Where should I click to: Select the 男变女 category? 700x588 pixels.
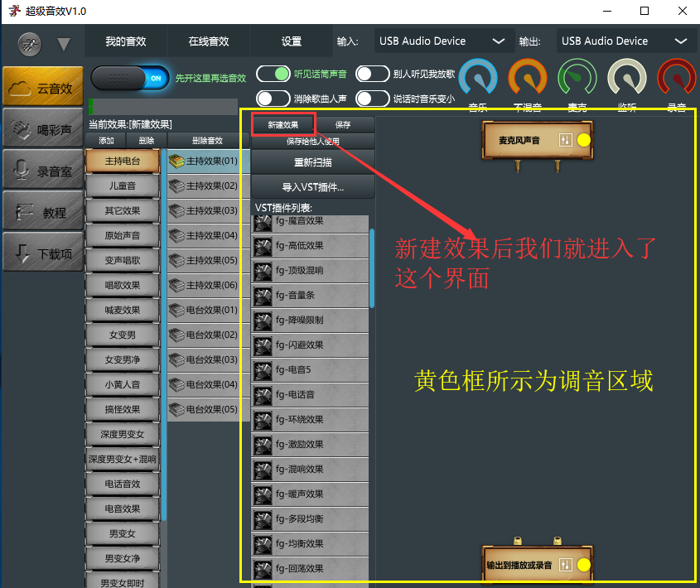tap(123, 533)
